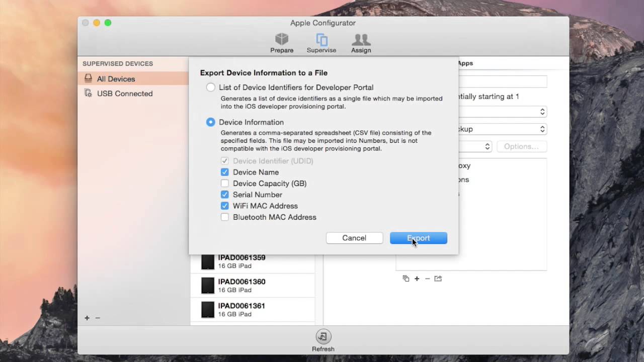
Task: Uncheck the Serial Number checkbox
Action: pyautogui.click(x=225, y=195)
